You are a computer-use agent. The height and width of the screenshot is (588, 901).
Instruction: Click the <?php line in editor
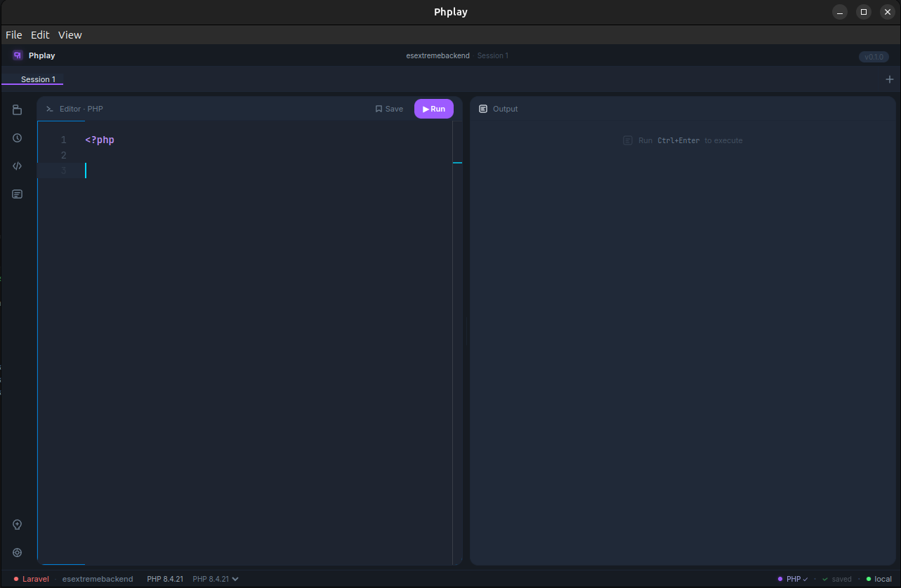(100, 140)
